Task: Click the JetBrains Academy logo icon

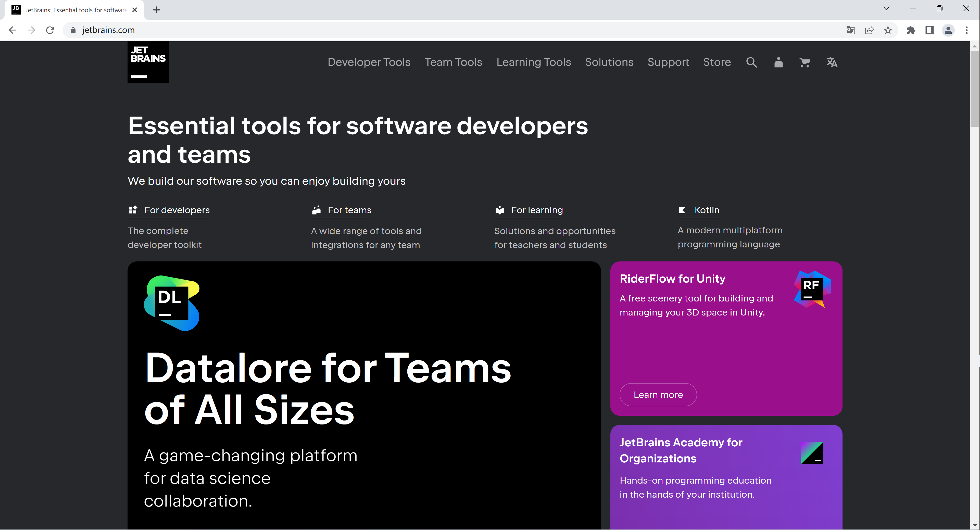Action: (812, 453)
